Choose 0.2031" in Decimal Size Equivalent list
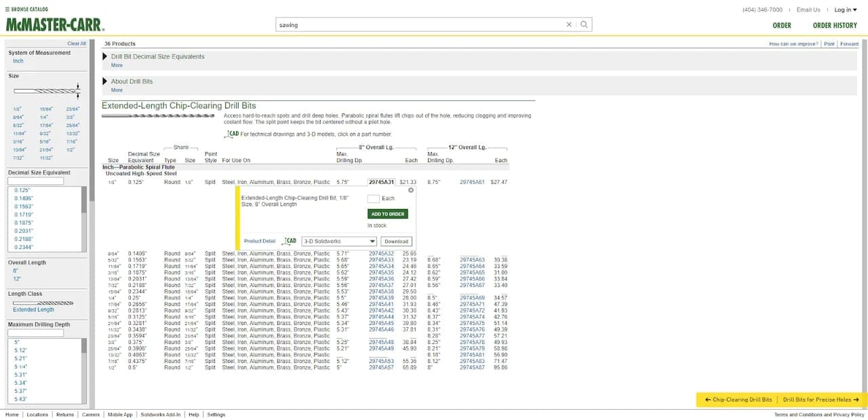 [x=23, y=231]
